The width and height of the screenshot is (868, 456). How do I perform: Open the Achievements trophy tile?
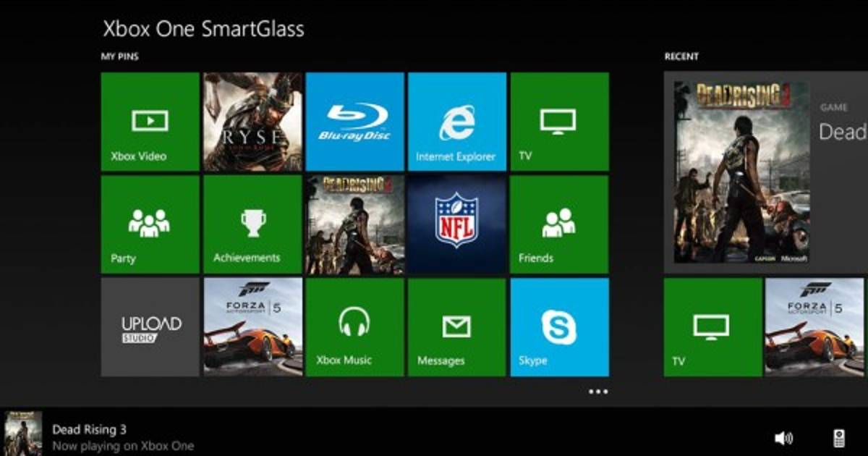point(252,224)
